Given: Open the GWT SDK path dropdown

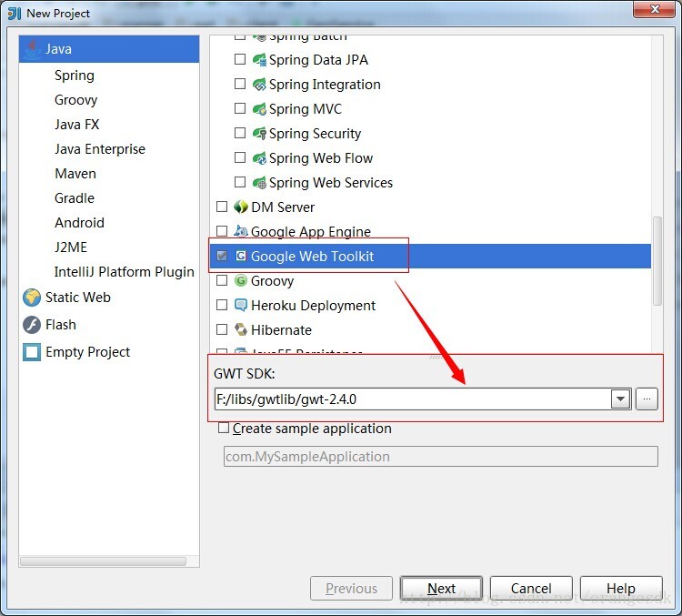Looking at the screenshot, I should pyautogui.click(x=621, y=399).
